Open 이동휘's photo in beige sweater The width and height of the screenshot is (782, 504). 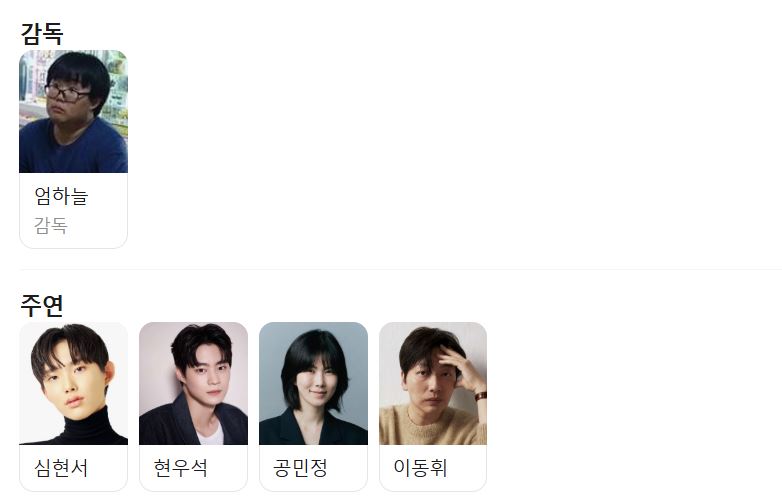point(433,383)
